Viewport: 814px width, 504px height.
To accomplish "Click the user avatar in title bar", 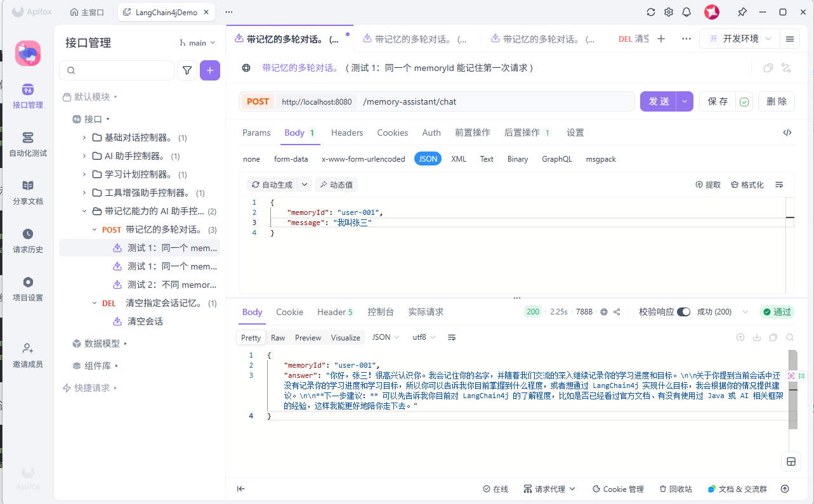I will 712,12.
